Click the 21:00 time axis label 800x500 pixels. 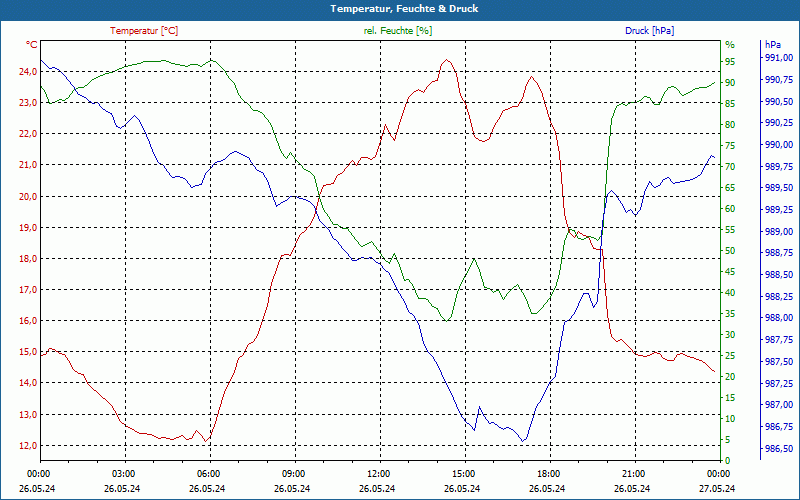[633, 474]
